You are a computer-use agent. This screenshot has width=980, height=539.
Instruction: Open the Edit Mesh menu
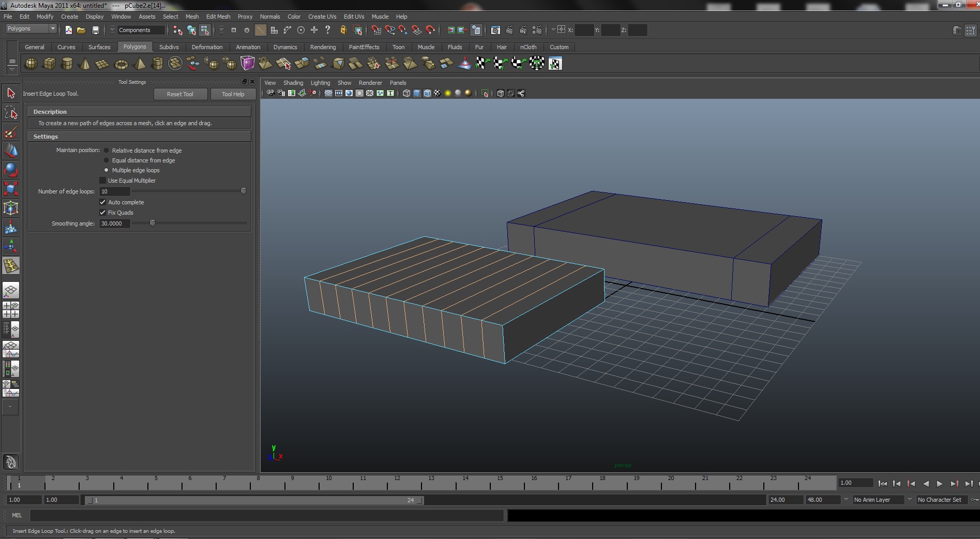coord(218,17)
